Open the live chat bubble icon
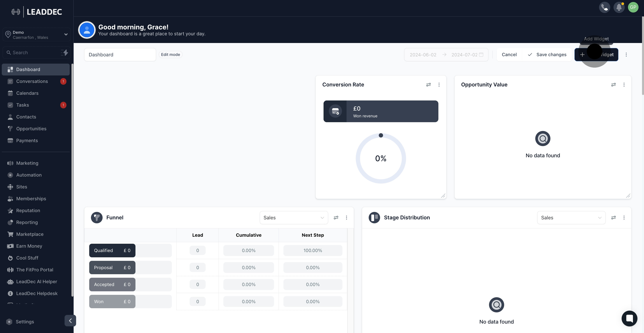The width and height of the screenshot is (644, 333). 629,318
